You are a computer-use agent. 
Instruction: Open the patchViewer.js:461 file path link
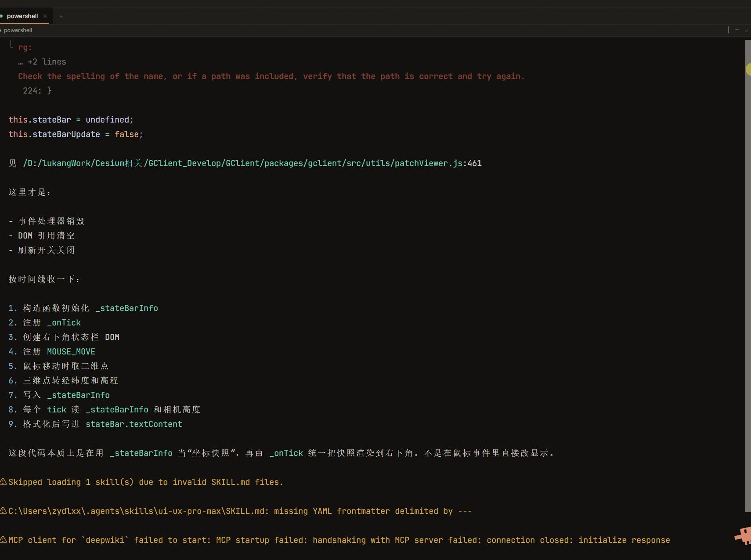point(252,163)
